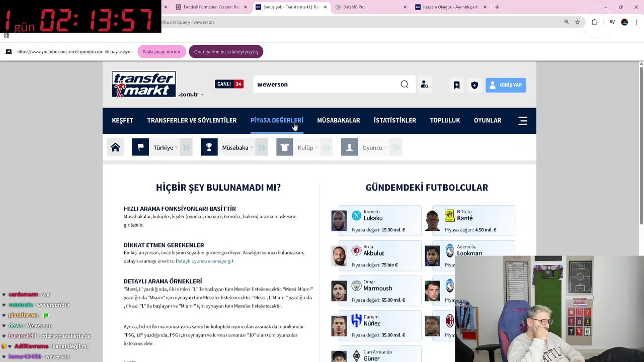Open the browser extensions puzzle icon
This screenshot has height=362, width=644.
pyautogui.click(x=595, y=22)
